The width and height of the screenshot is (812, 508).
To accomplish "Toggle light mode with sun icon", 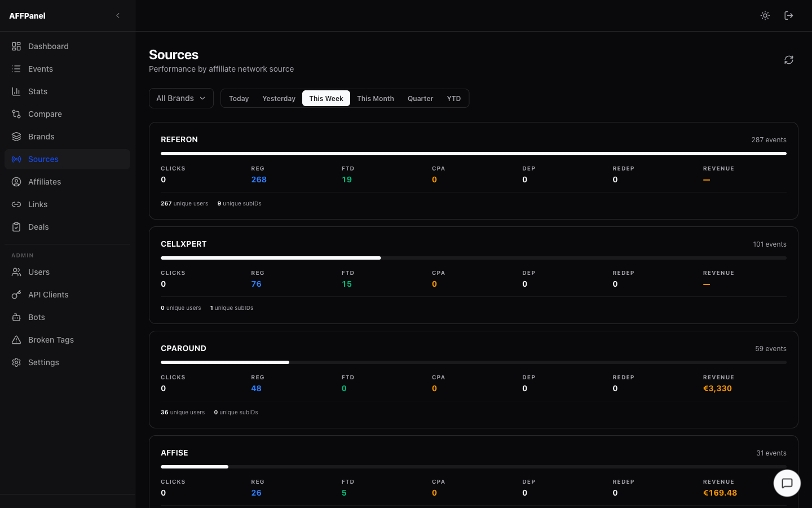I will tap(765, 15).
